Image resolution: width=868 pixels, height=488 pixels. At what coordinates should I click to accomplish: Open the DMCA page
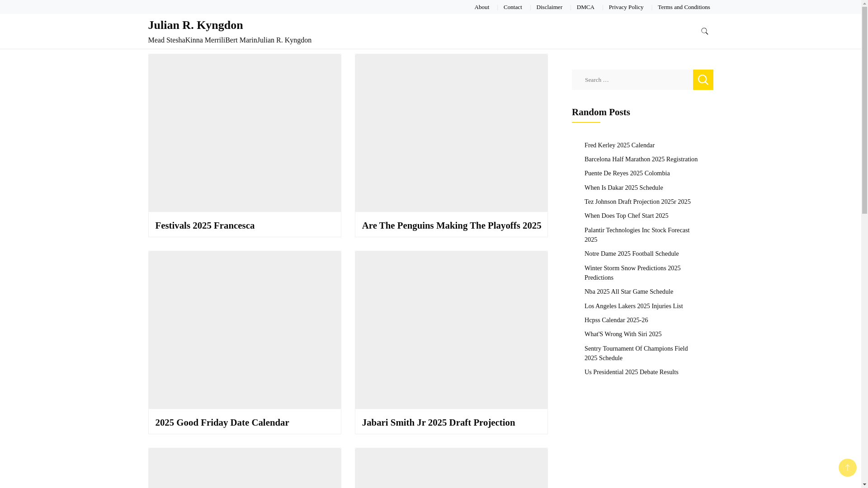click(x=585, y=7)
